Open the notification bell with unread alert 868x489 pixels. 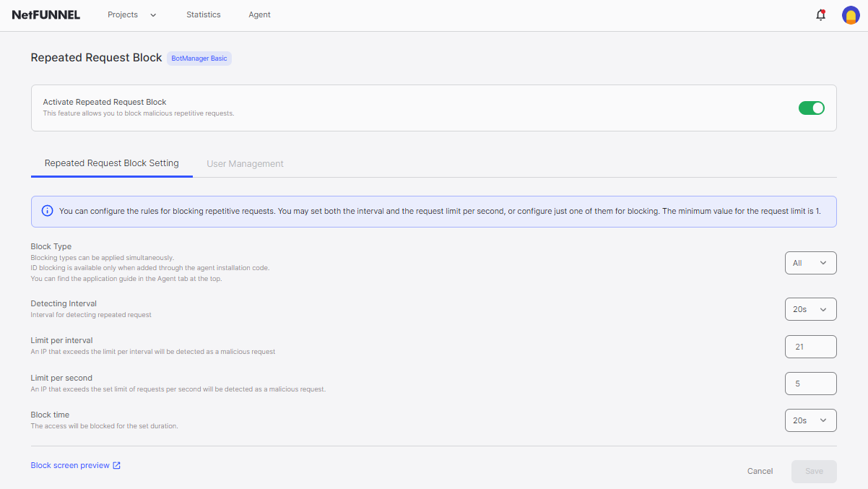click(820, 14)
